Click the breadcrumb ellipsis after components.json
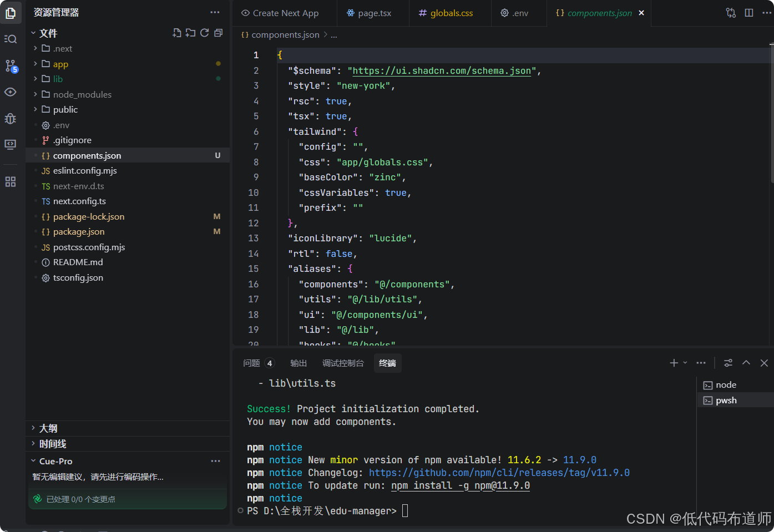This screenshot has height=532, width=774. [334, 35]
